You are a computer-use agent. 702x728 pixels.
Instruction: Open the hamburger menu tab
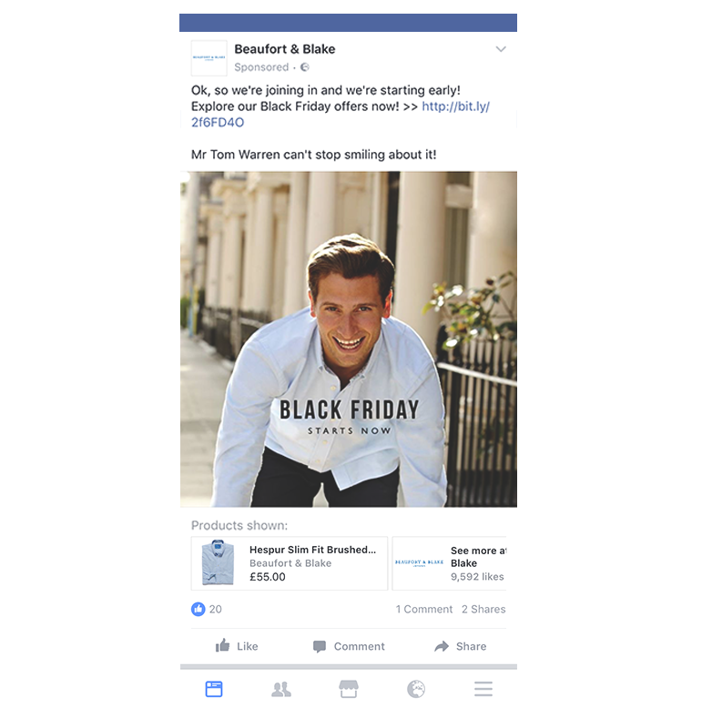click(483, 689)
